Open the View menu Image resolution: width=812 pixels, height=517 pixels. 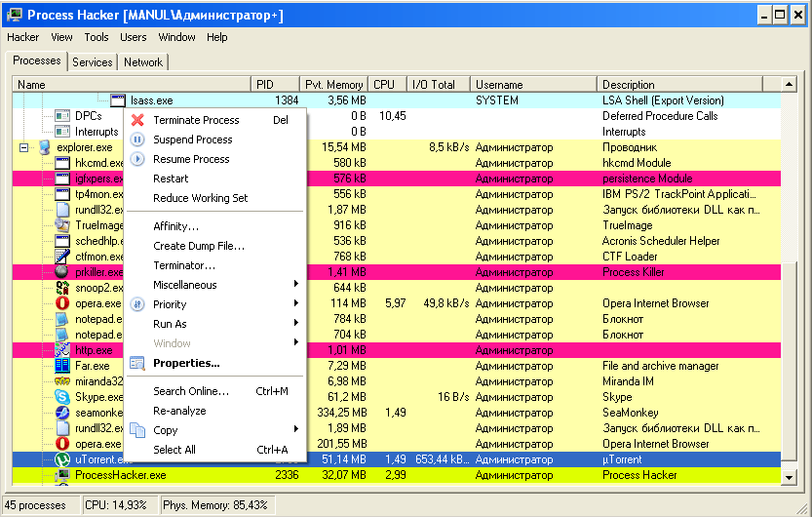pyautogui.click(x=61, y=37)
